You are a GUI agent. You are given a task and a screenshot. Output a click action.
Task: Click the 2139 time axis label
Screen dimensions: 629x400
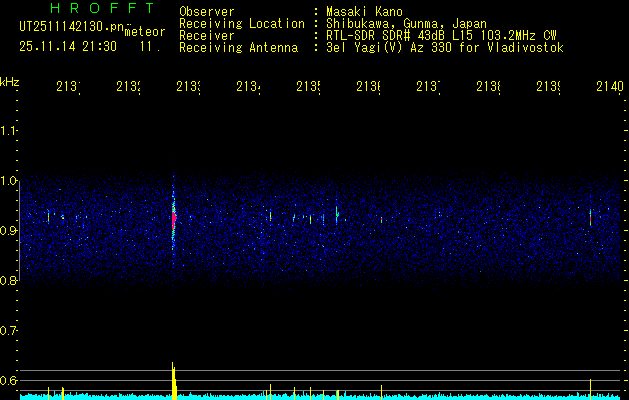(x=548, y=87)
